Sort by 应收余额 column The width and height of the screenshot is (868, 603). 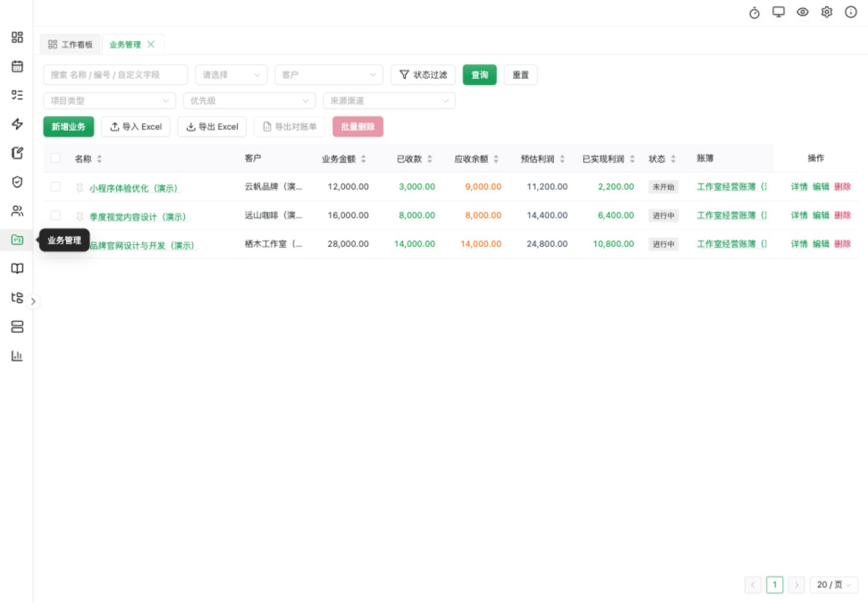coord(496,159)
